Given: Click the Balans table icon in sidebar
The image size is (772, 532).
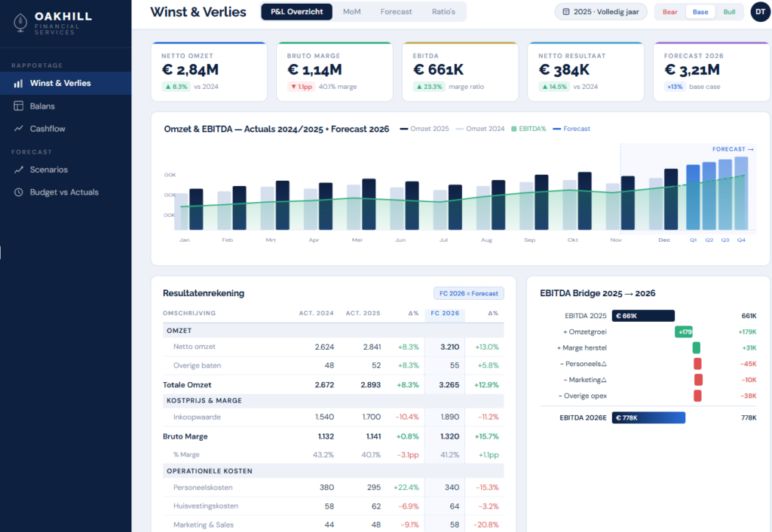Looking at the screenshot, I should tap(18, 106).
